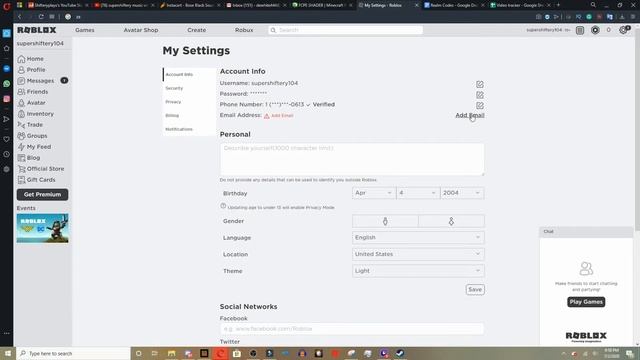The height and width of the screenshot is (360, 640).
Task: Open Create in Roblox header
Action: pos(196,30)
